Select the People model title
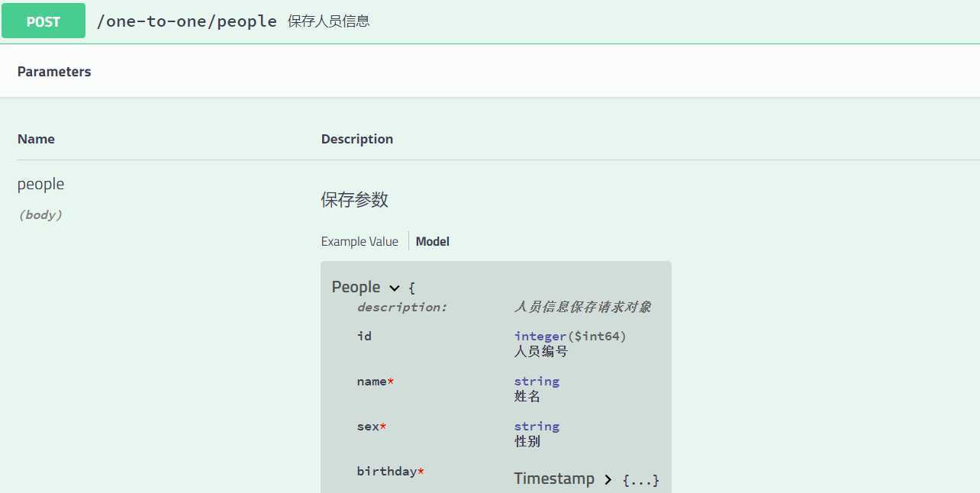The height and width of the screenshot is (493, 980). [356, 287]
